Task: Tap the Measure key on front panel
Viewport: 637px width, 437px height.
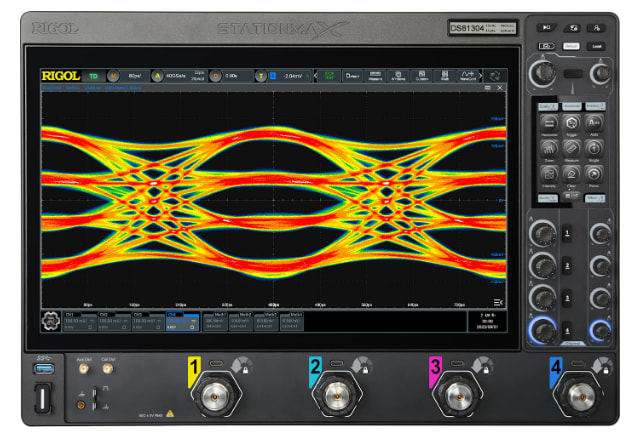Action: click(x=572, y=148)
